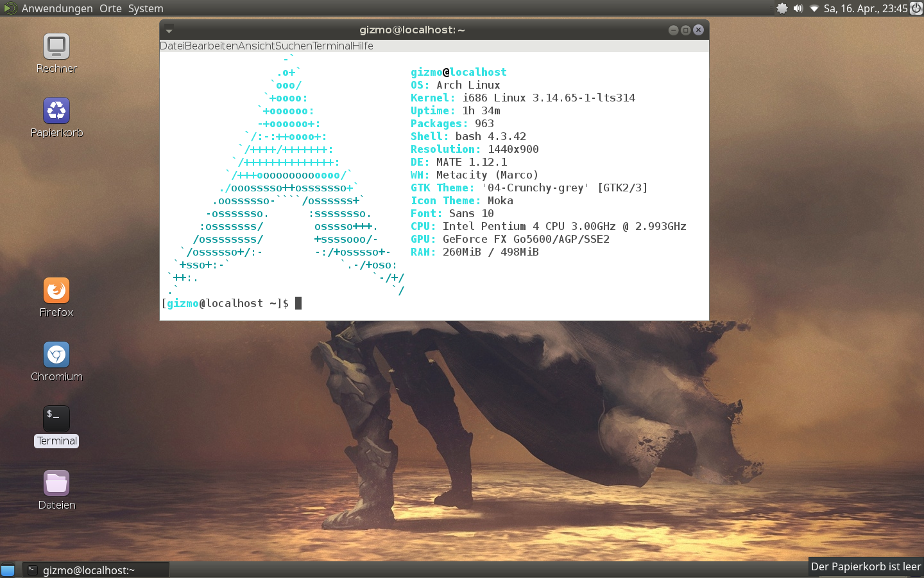Click the 'Resolution: 1440x900' line
This screenshot has width=924, height=578.
(475, 149)
